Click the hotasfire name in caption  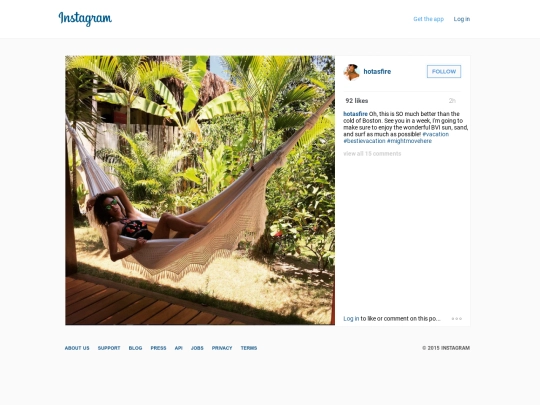[x=355, y=114]
